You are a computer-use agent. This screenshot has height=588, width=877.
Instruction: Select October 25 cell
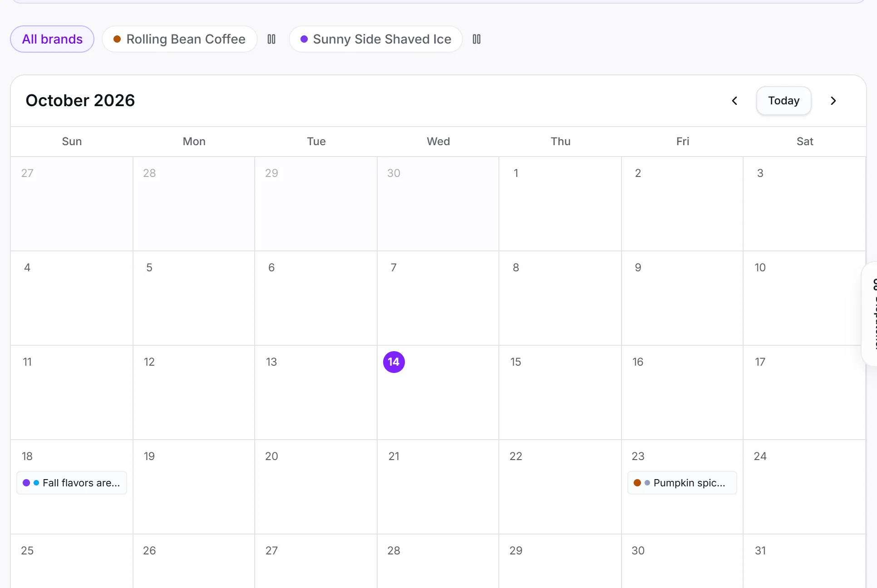click(x=72, y=561)
